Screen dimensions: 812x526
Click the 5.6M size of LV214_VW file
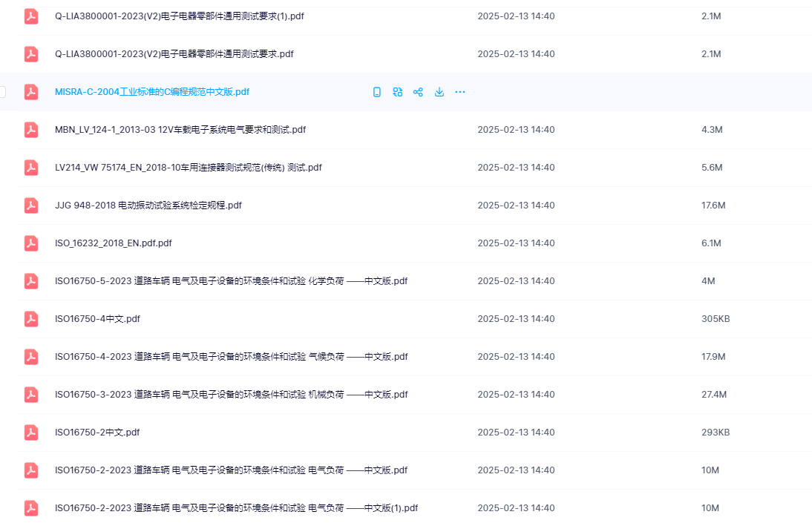[x=712, y=168]
